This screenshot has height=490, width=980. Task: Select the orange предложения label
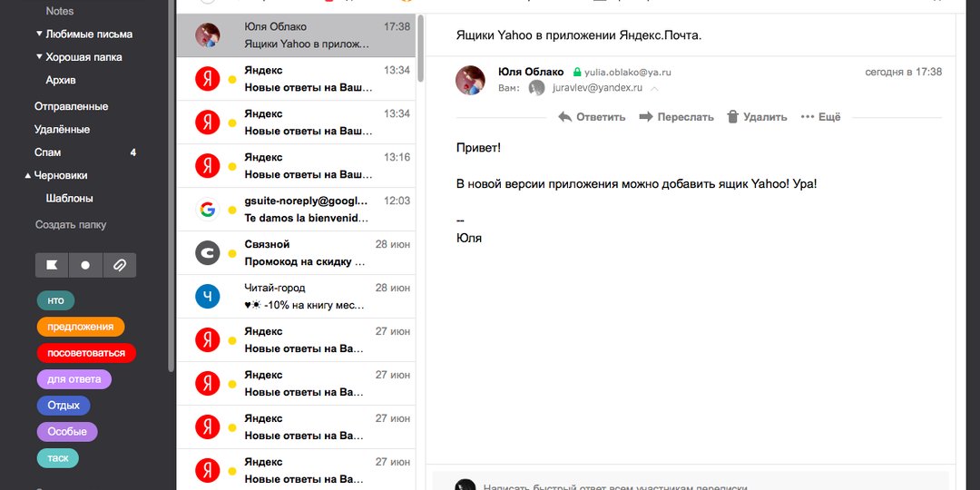[x=81, y=327]
